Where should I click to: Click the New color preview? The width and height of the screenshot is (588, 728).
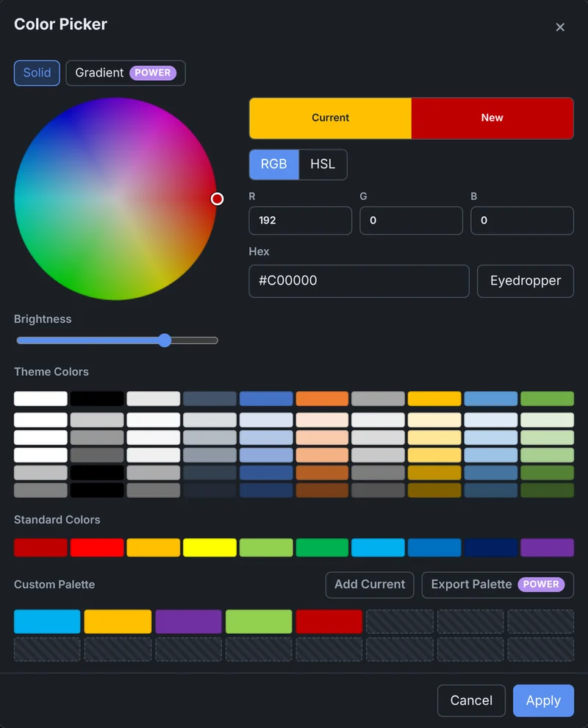pos(492,118)
